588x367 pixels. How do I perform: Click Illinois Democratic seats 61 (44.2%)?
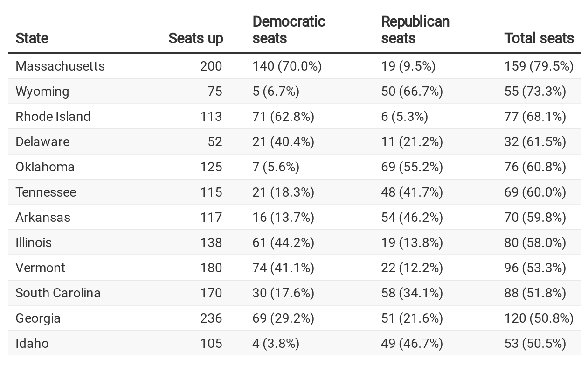tap(283, 243)
